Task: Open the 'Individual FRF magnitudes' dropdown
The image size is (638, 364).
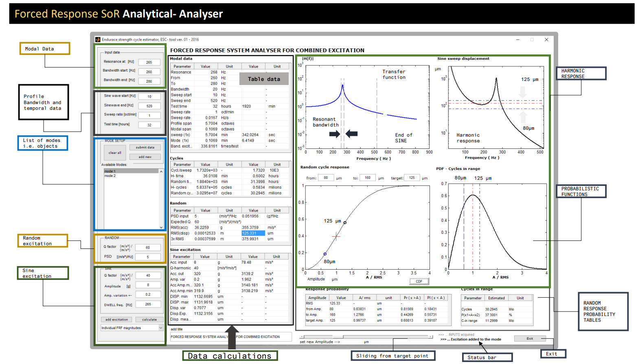Action: click(132, 328)
